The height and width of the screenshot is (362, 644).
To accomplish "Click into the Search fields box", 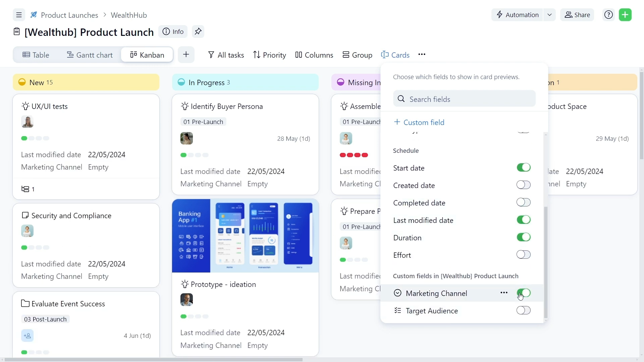I will [464, 99].
